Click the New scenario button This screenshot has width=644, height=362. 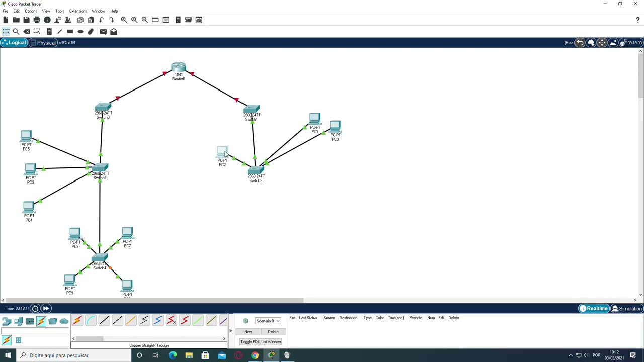pos(248,332)
